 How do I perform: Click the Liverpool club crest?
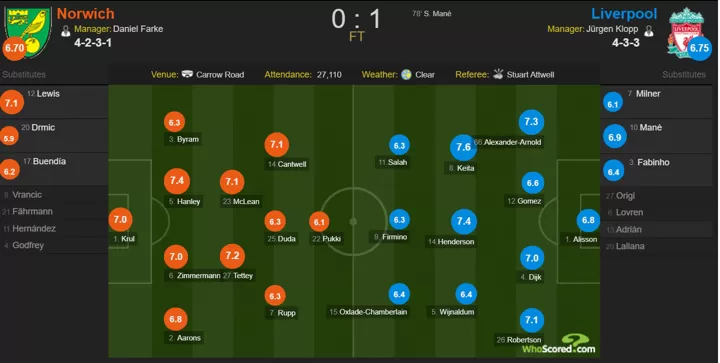click(686, 31)
